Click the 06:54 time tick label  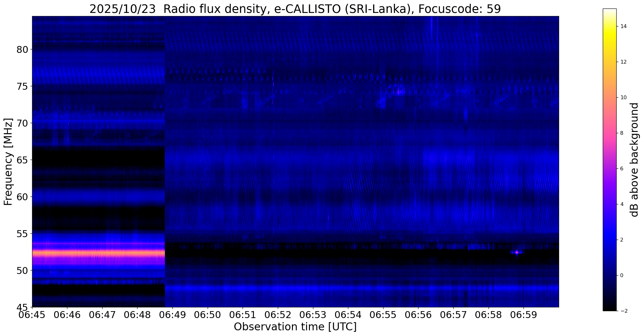pos(348,315)
